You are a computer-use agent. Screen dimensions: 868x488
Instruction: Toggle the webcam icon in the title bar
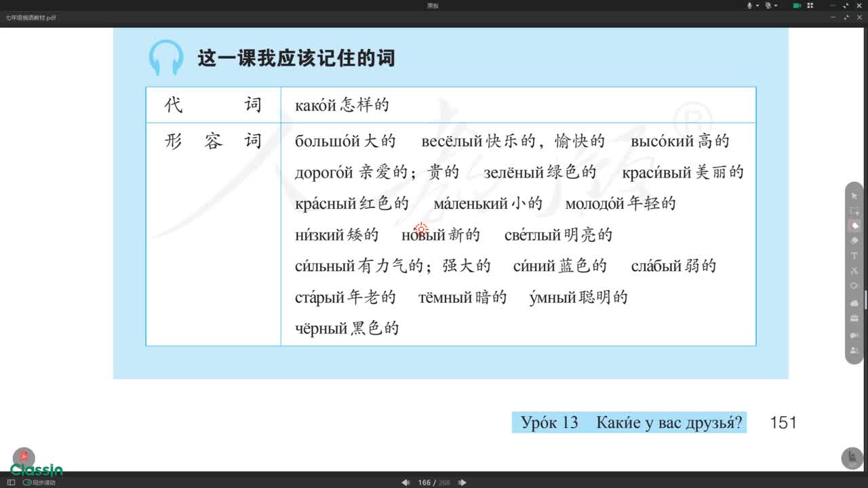(x=768, y=5)
